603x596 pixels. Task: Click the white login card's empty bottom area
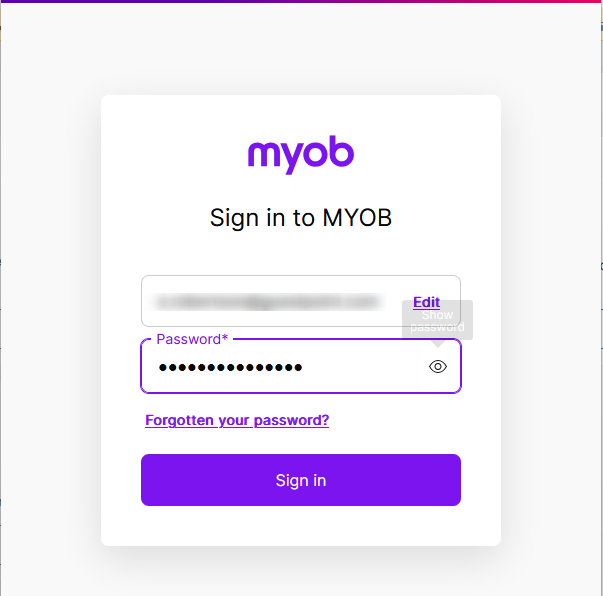click(x=301, y=526)
